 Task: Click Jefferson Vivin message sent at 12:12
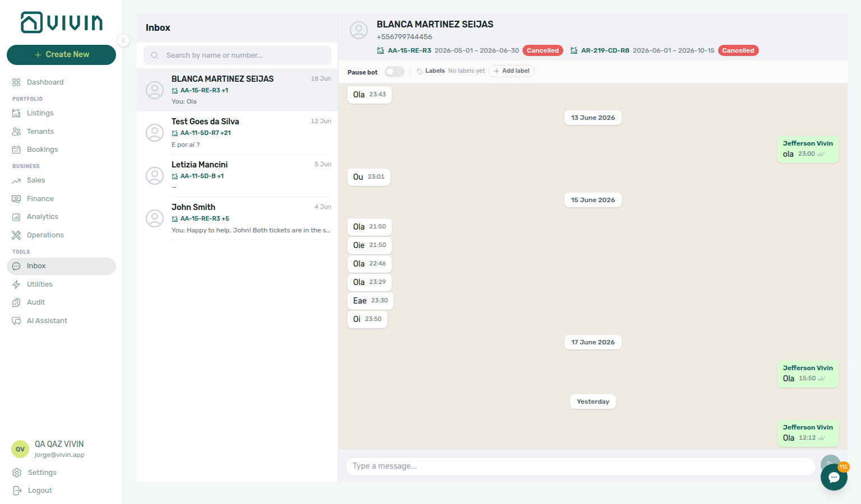pyautogui.click(x=808, y=433)
